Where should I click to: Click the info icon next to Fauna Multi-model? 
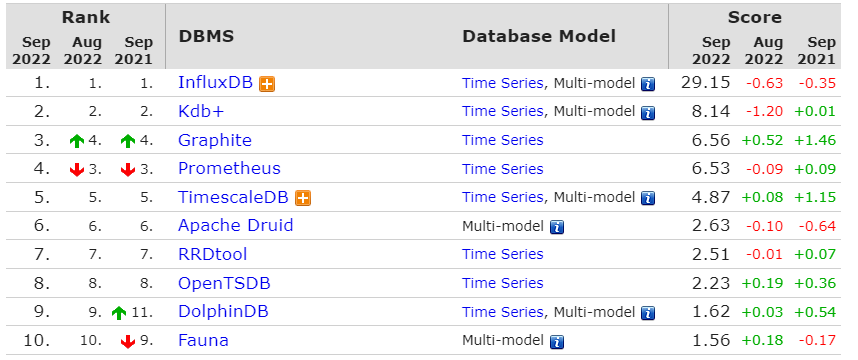click(x=556, y=342)
